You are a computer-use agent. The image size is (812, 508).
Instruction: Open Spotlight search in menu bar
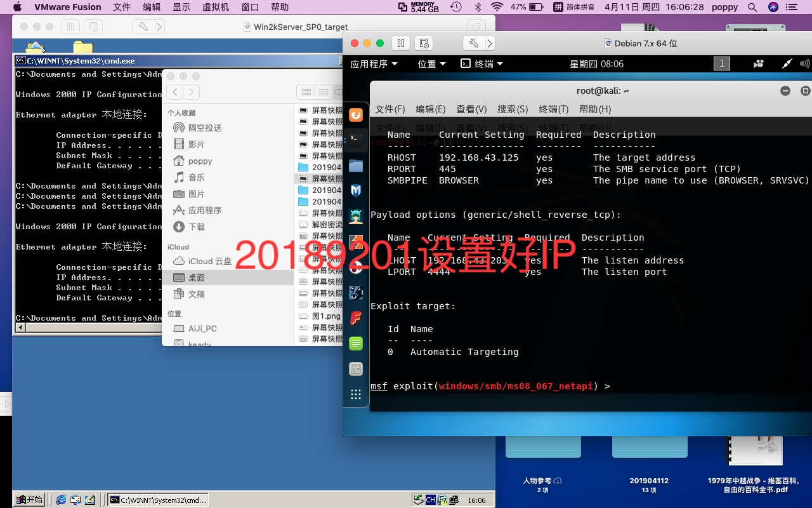pyautogui.click(x=752, y=7)
